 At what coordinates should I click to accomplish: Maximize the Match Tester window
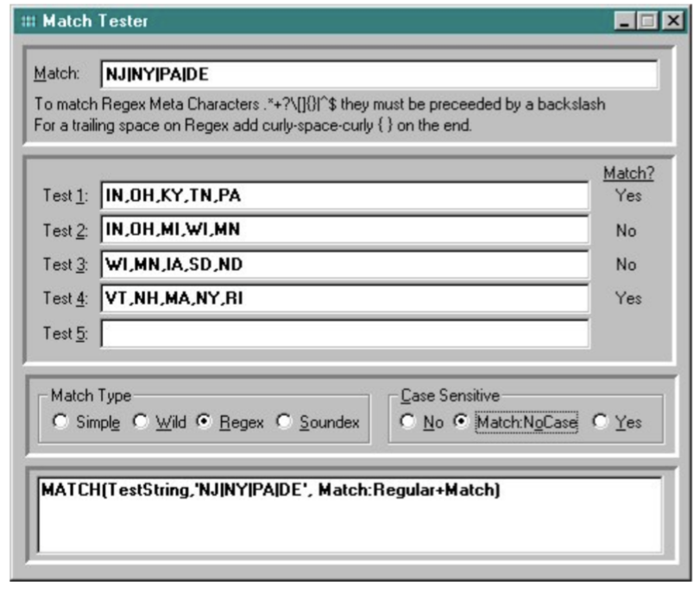[x=649, y=22]
